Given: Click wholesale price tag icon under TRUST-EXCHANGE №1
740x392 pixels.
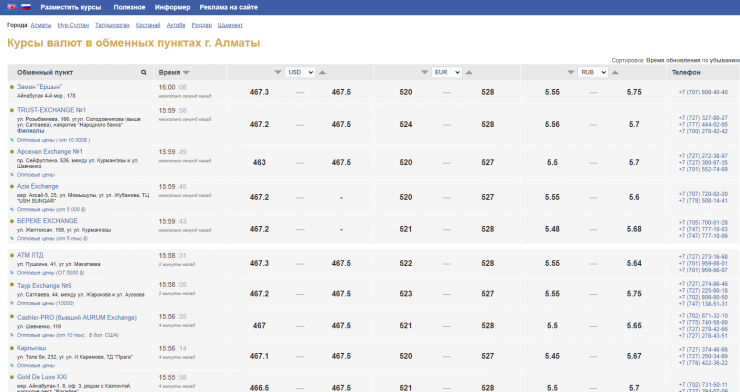Looking at the screenshot, I should pos(12,140).
